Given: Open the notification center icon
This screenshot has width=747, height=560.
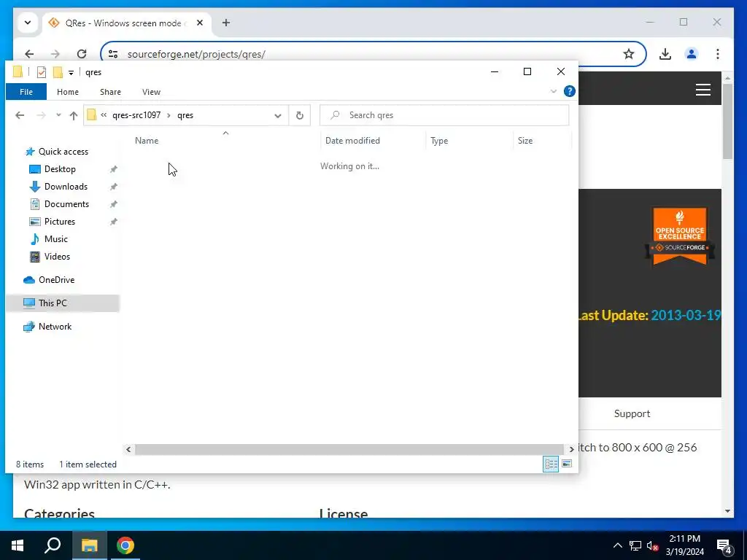Looking at the screenshot, I should (x=724, y=547).
